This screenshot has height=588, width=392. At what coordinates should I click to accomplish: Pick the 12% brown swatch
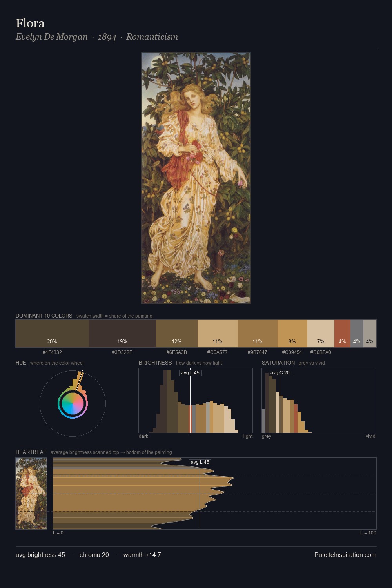(177, 334)
